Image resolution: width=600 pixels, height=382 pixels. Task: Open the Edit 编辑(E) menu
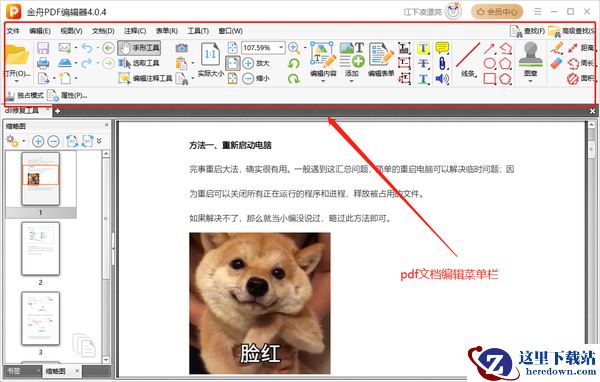[x=40, y=31]
